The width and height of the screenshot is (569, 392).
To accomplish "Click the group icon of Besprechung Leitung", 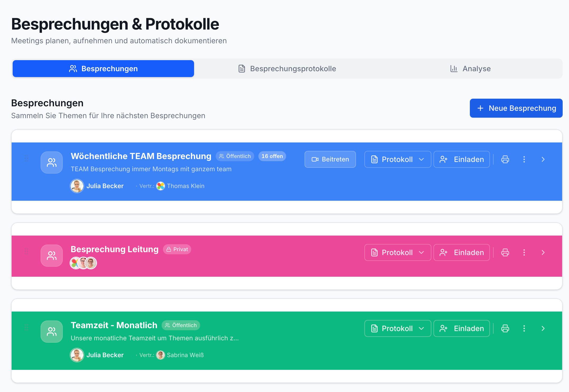I will 52,256.
